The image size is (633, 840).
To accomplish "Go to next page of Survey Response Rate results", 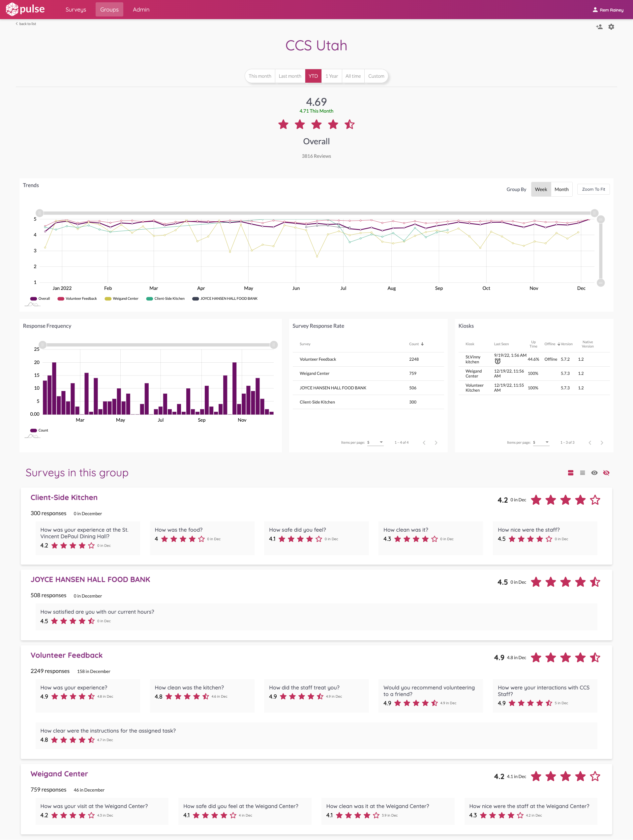I will [x=436, y=442].
